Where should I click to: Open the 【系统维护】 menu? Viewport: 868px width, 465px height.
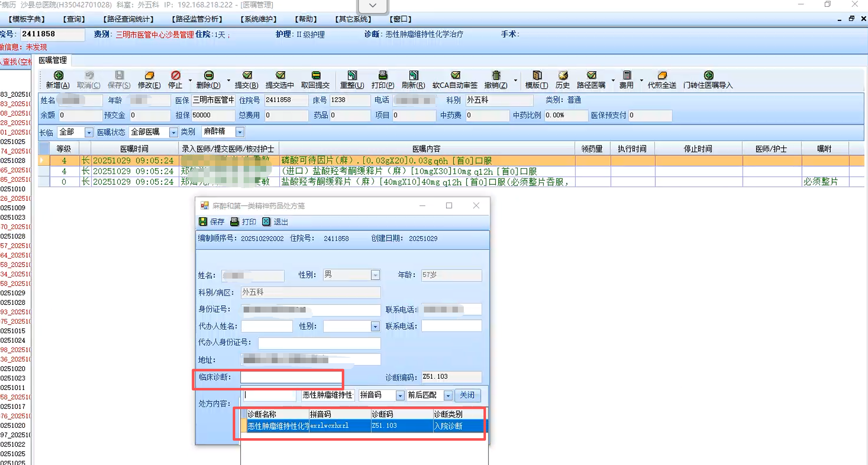(259, 19)
